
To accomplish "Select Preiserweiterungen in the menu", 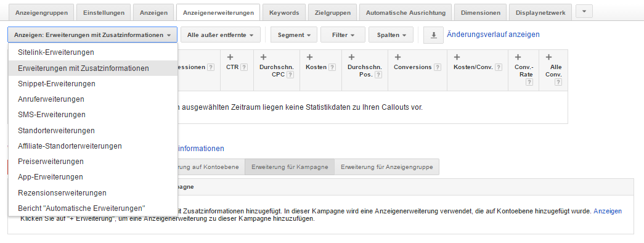I will coord(93,161).
